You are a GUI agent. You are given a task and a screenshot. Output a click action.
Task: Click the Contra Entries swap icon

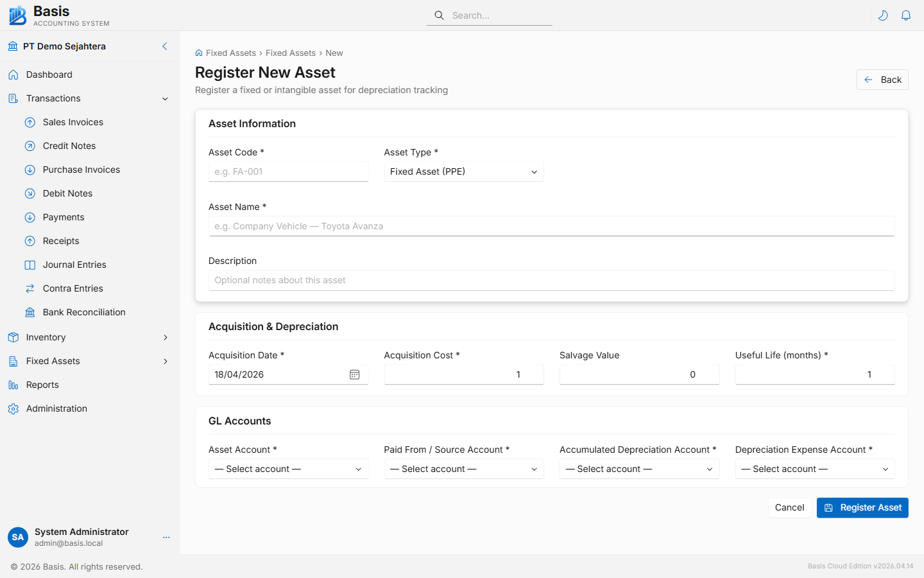[x=30, y=288]
